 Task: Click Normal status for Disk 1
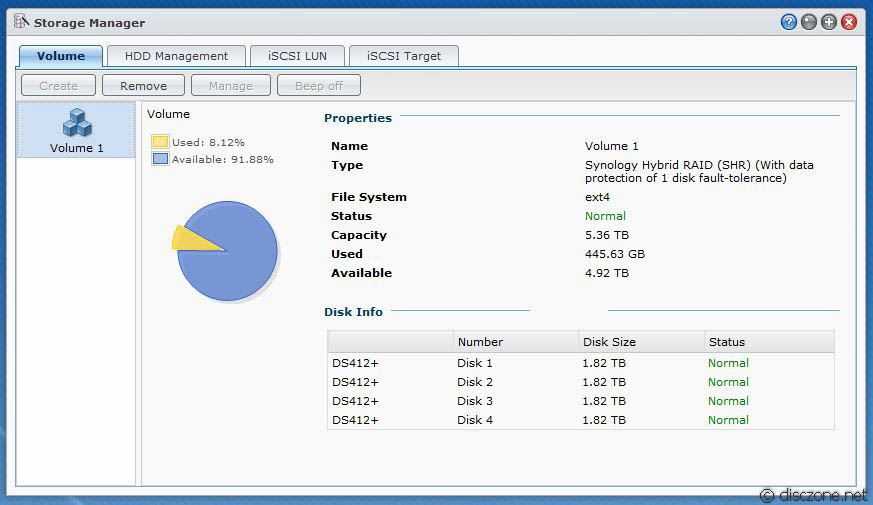point(728,363)
